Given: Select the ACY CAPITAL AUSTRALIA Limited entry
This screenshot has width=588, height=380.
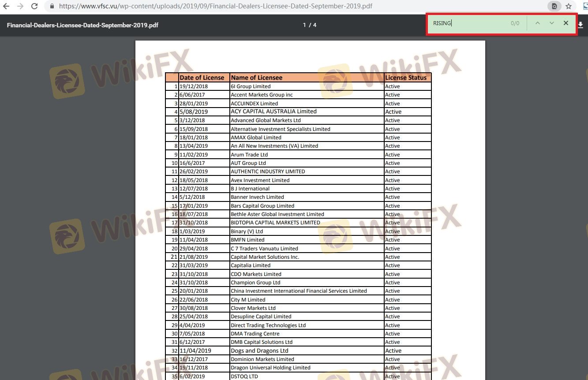Looking at the screenshot, I should click(x=273, y=112).
